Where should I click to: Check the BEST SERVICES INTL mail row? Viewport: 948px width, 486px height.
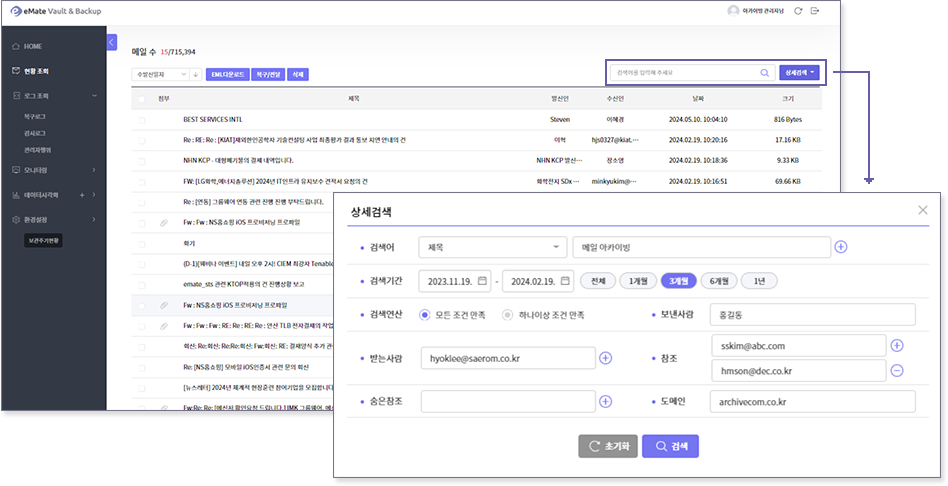(x=141, y=120)
